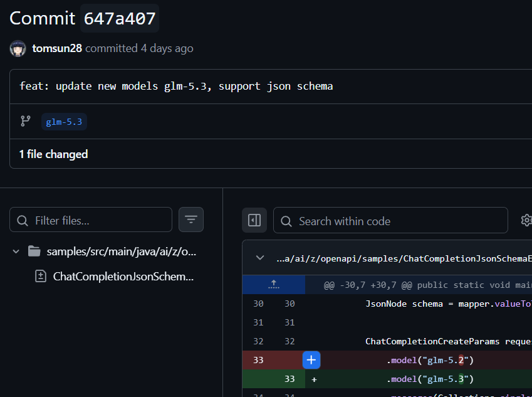Click the modified-file icon beside ChatCompletionJsonSchem...

41,276
